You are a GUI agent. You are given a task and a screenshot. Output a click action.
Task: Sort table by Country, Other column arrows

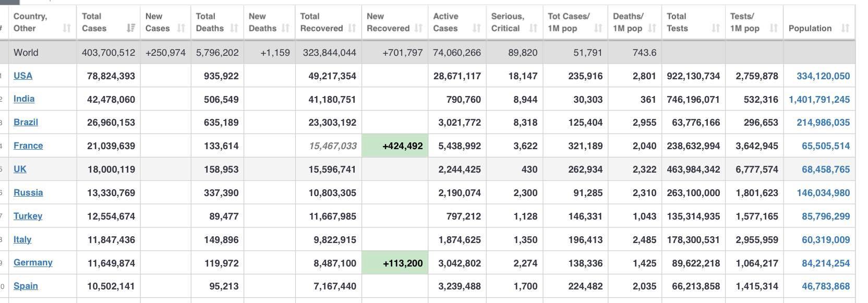(67, 28)
